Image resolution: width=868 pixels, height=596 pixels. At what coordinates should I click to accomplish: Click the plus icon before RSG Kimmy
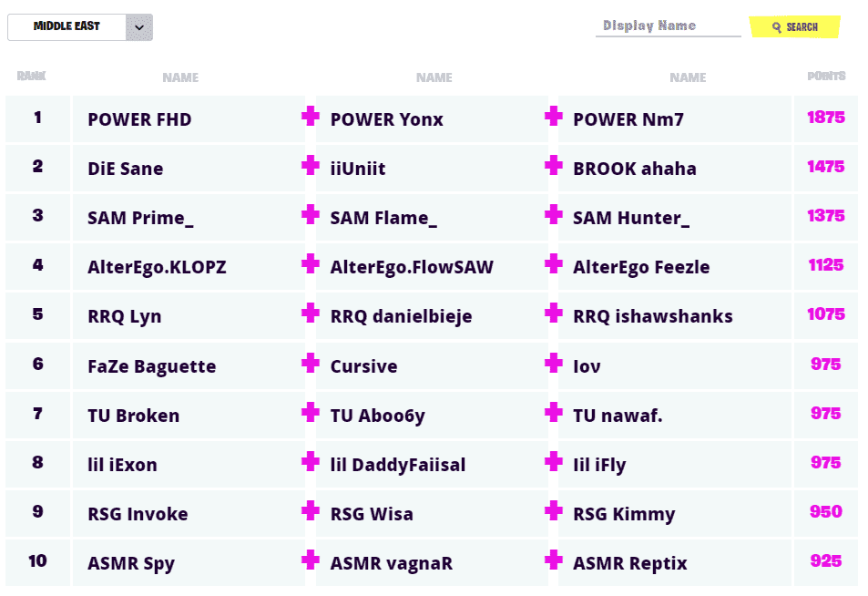[x=553, y=510]
